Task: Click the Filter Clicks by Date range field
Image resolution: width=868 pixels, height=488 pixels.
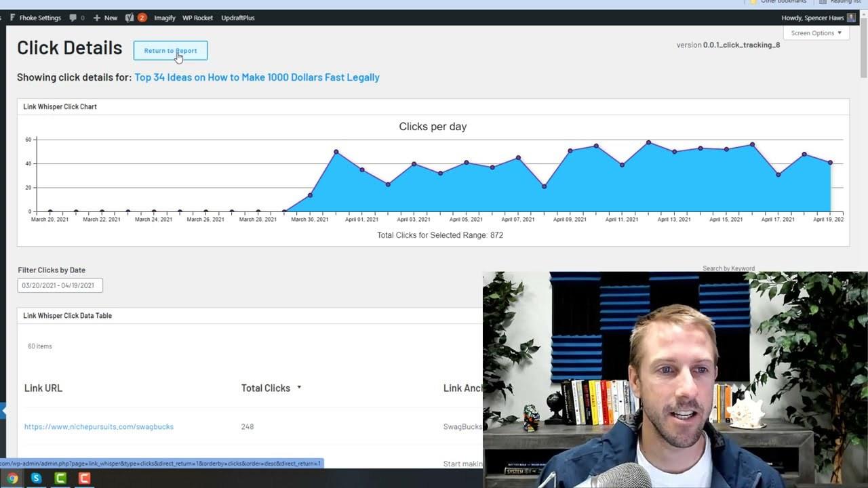Action: [60, 285]
